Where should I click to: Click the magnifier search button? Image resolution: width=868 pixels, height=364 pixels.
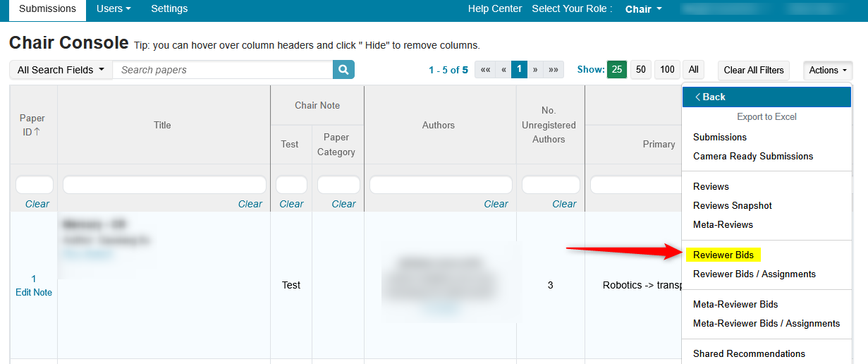343,70
